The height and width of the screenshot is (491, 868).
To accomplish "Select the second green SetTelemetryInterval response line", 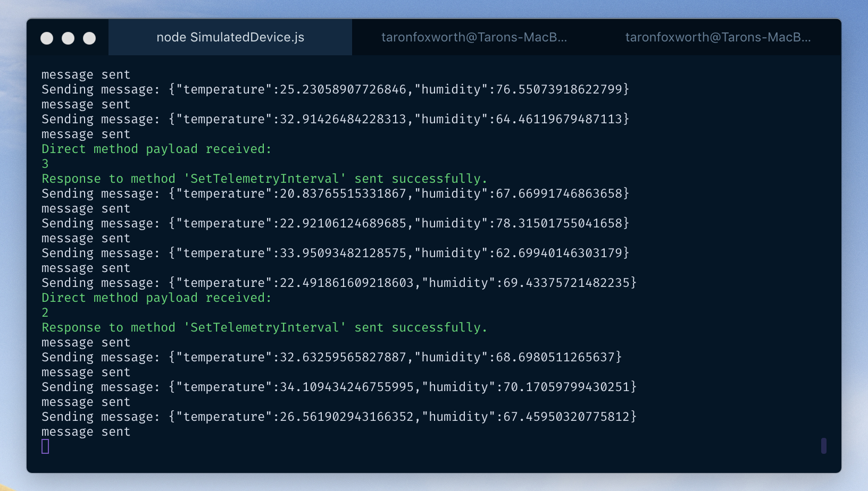I will click(x=264, y=327).
